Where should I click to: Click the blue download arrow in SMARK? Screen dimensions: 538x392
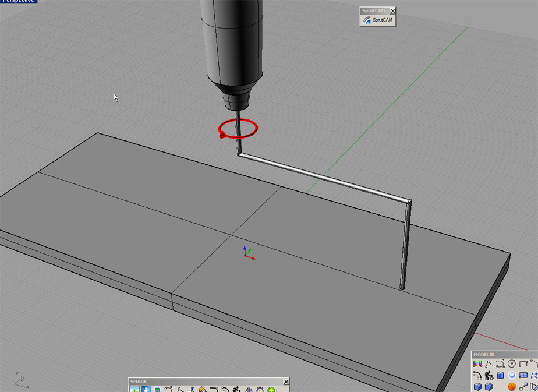click(146, 389)
